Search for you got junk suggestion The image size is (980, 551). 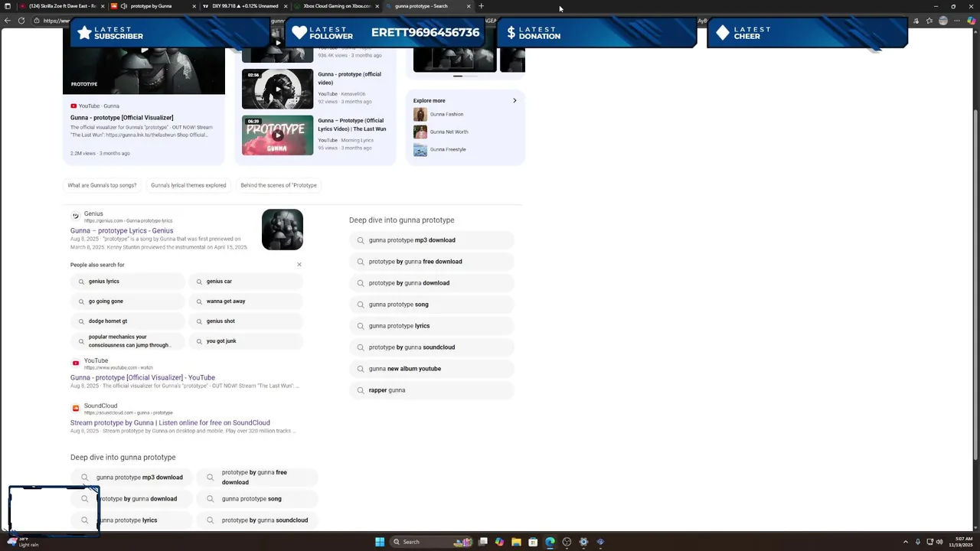246,341
